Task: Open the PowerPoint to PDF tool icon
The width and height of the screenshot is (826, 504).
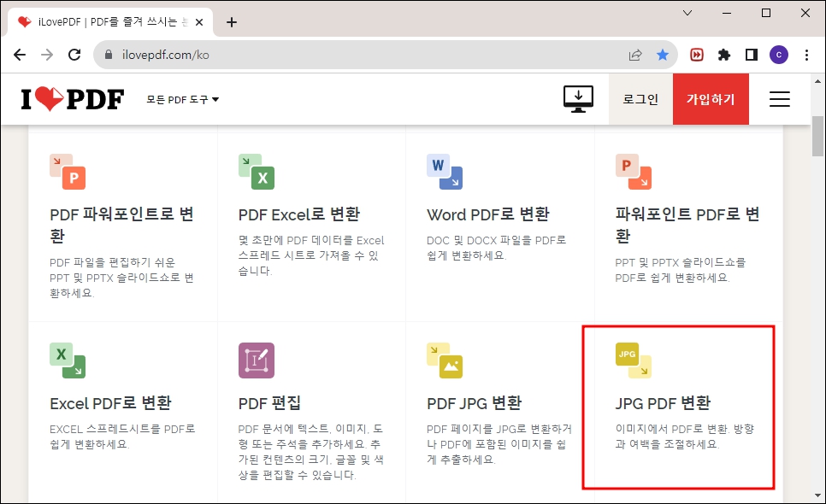Action: pos(634,172)
